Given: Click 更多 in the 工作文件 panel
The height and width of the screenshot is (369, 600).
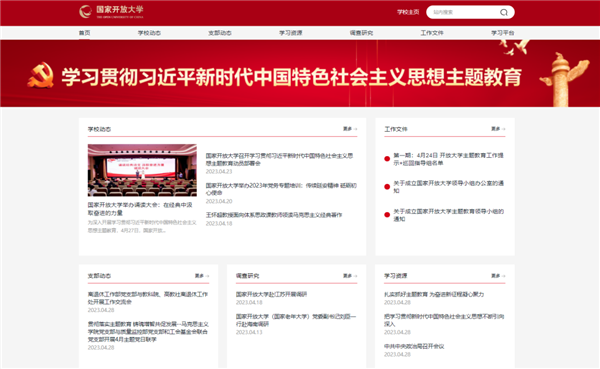Looking at the screenshot, I should click(498, 129).
